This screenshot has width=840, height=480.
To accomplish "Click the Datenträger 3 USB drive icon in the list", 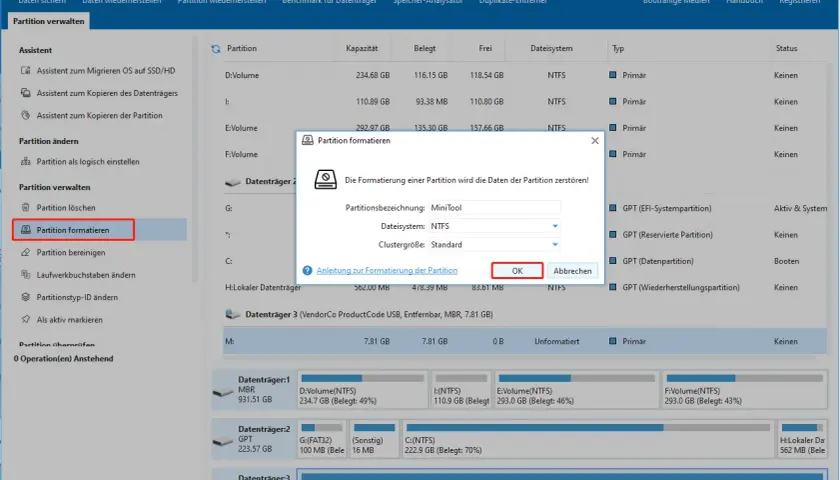I will 232,314.
